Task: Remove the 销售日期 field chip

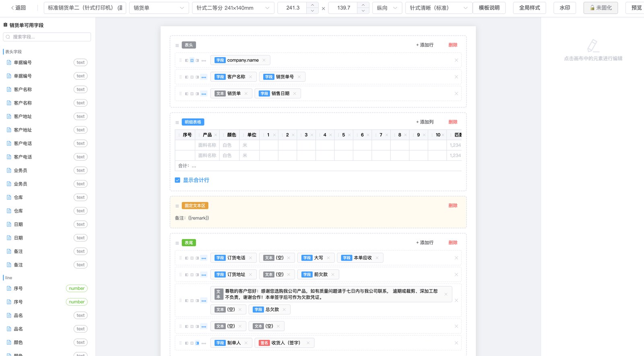Action: point(295,93)
